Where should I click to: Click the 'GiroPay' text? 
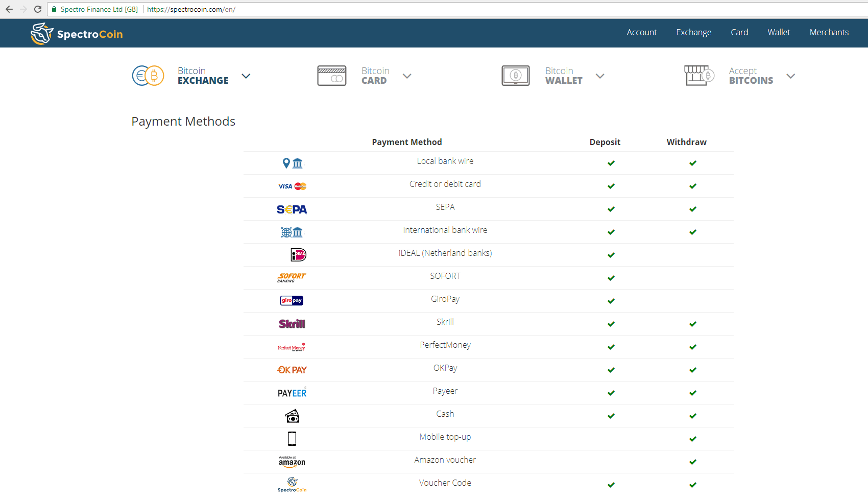point(445,299)
